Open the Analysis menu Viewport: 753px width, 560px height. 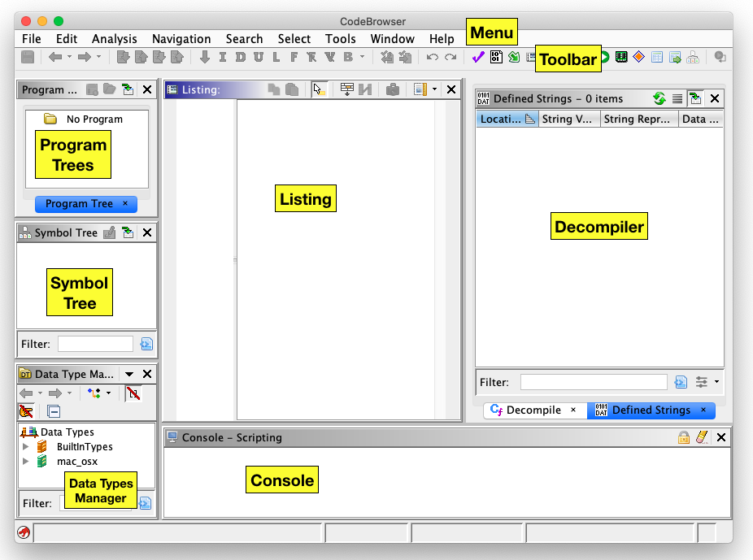pos(115,39)
